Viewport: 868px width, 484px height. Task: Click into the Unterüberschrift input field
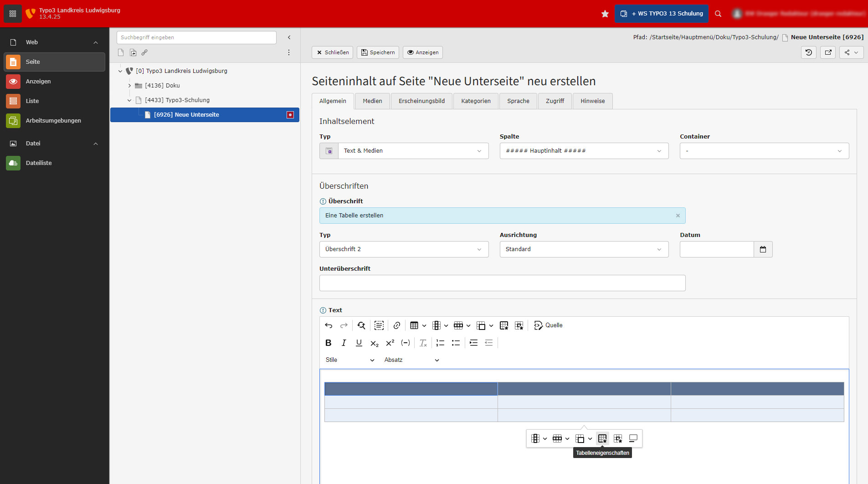(x=502, y=283)
